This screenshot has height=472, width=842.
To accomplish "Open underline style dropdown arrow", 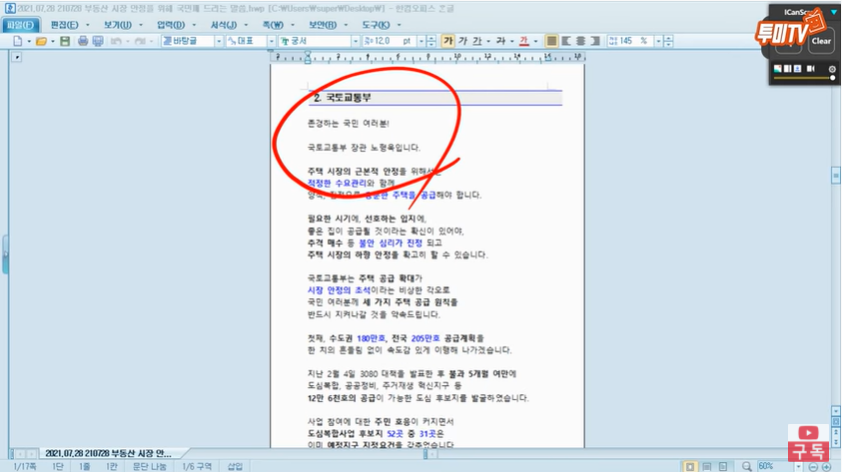I will [x=488, y=41].
